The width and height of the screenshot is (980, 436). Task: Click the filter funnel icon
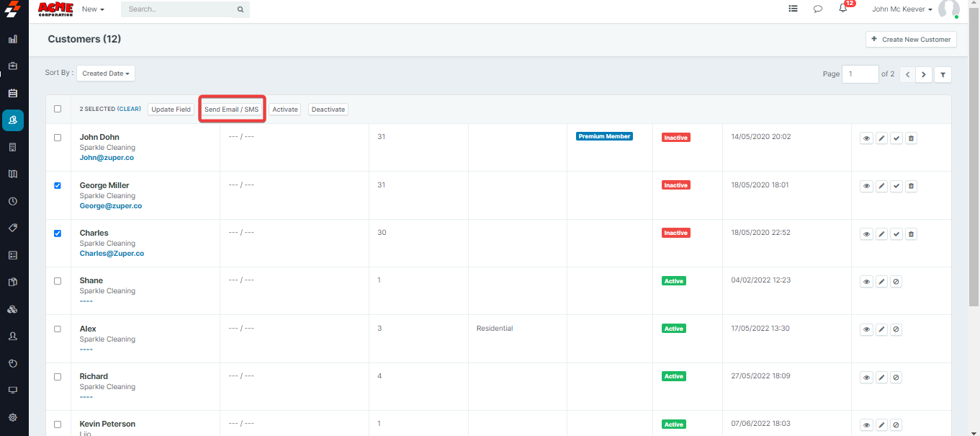(943, 74)
